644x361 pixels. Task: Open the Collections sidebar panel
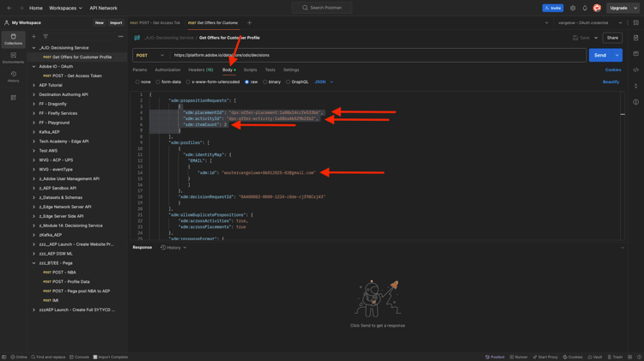click(13, 39)
